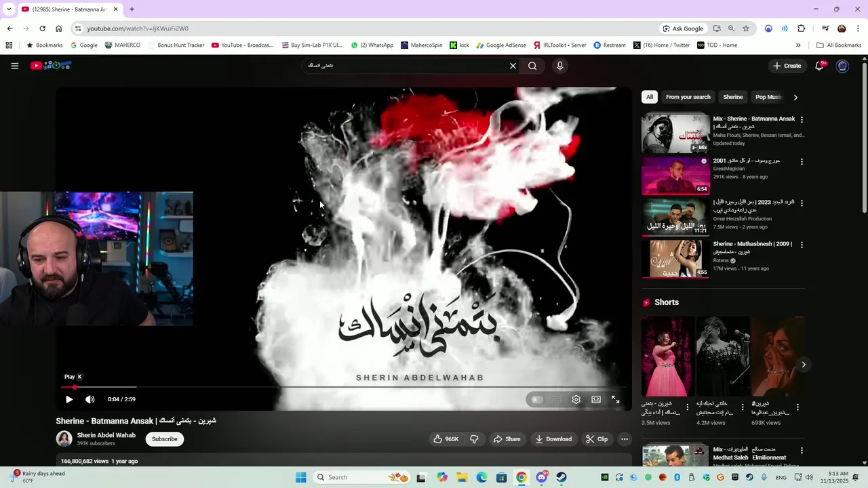Viewport: 868px width, 488px height.
Task: Go to YouTube home via the logo
Action: tap(51, 66)
